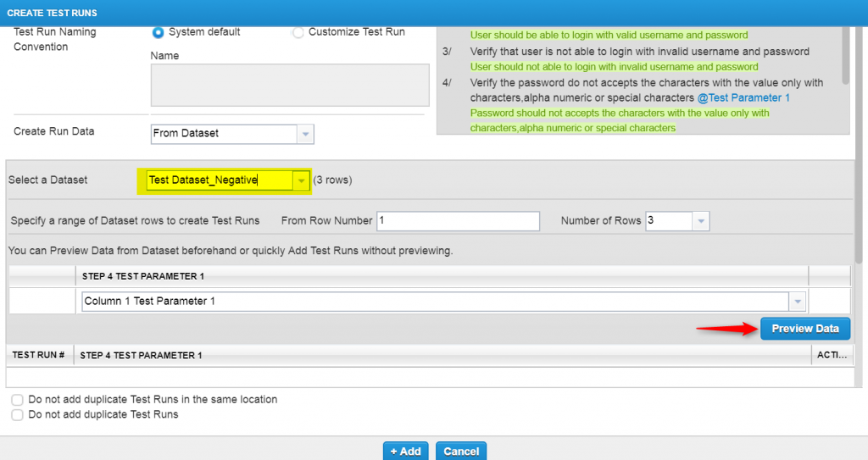
Task: Expand the Column 1 Test Parameter 1 dropdown
Action: [x=797, y=302]
